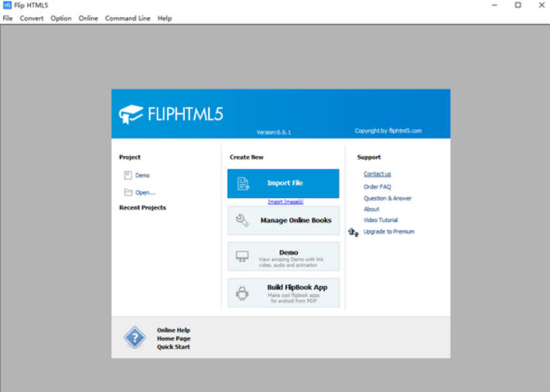Open the Convert menu
The width and height of the screenshot is (550, 392).
click(32, 18)
